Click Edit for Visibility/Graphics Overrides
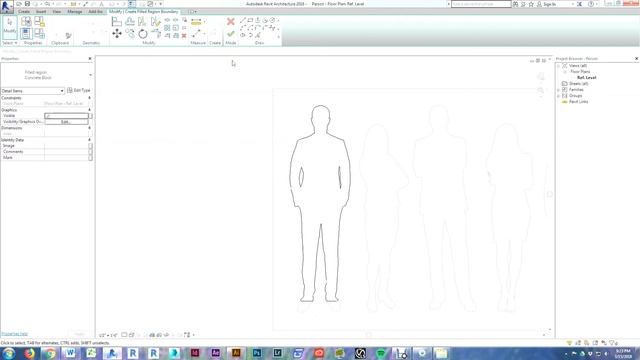The width and height of the screenshot is (640, 360). pyautogui.click(x=66, y=122)
